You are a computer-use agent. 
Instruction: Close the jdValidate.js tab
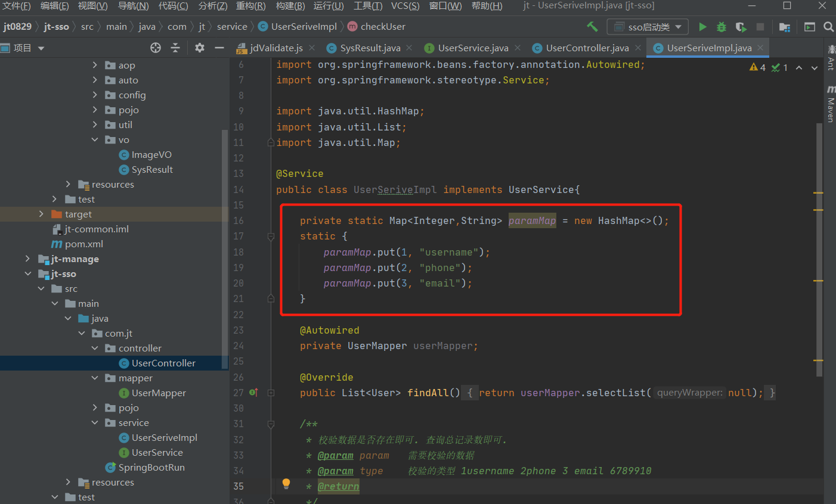click(x=312, y=48)
